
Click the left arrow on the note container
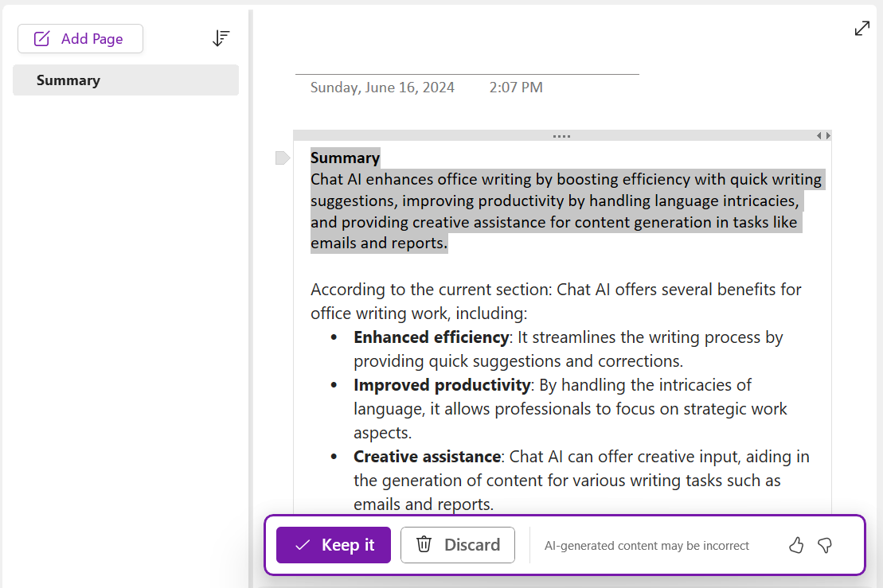pyautogui.click(x=820, y=135)
